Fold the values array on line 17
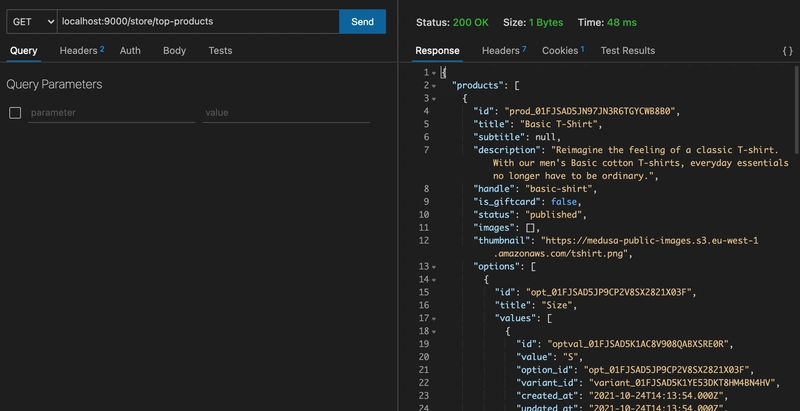Image resolution: width=800 pixels, height=411 pixels. [x=434, y=318]
